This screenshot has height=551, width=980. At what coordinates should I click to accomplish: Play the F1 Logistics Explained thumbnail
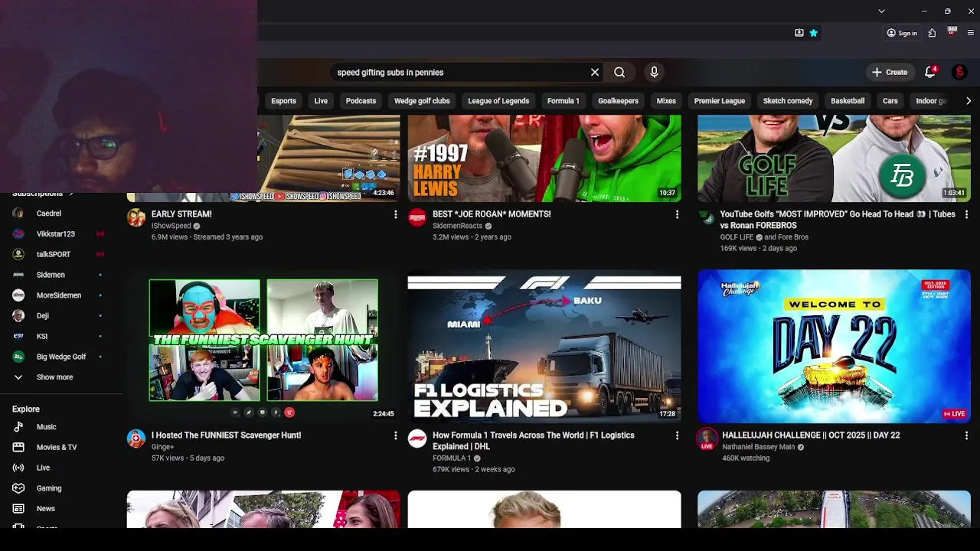(544, 346)
